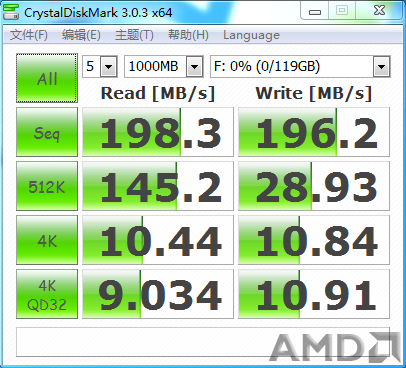Image resolution: width=406 pixels, height=368 pixels.
Task: Select the 512K read value 145.2
Action: 158,186
